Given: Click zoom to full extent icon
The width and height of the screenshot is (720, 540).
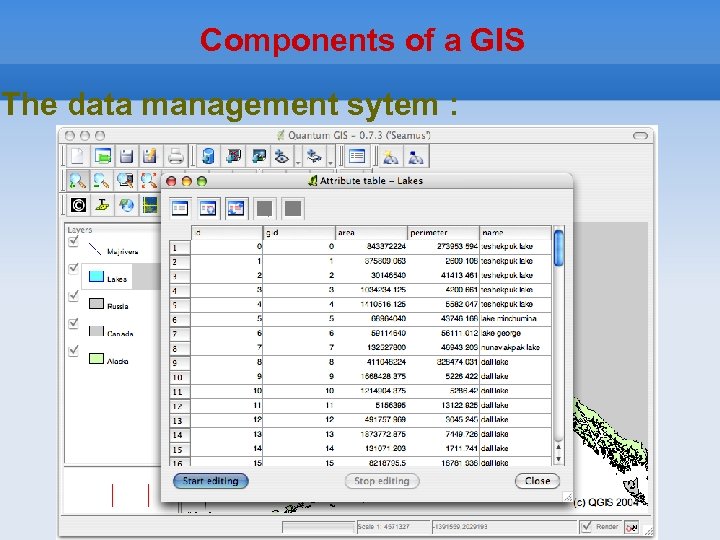Looking at the screenshot, I should click(x=149, y=180).
